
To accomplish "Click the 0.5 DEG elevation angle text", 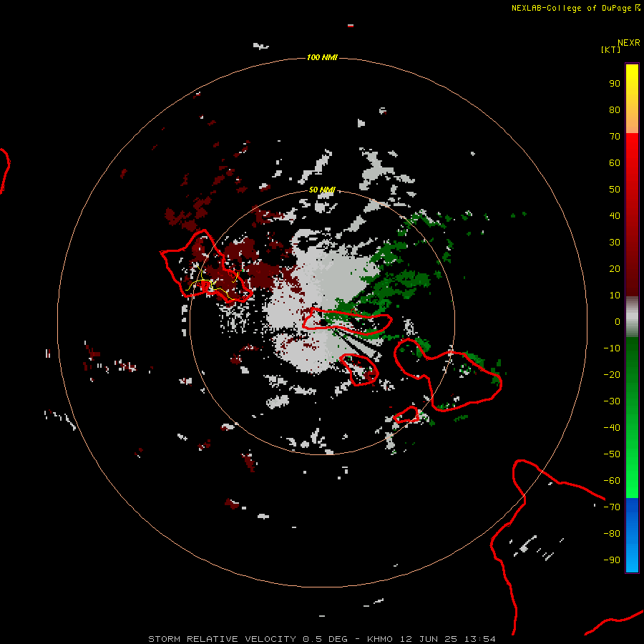I will click(x=326, y=639).
